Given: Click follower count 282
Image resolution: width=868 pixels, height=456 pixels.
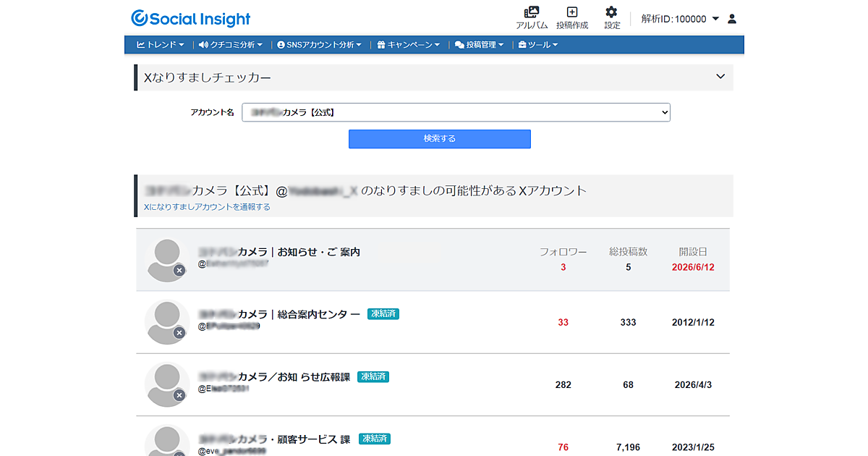Looking at the screenshot, I should point(563,384).
